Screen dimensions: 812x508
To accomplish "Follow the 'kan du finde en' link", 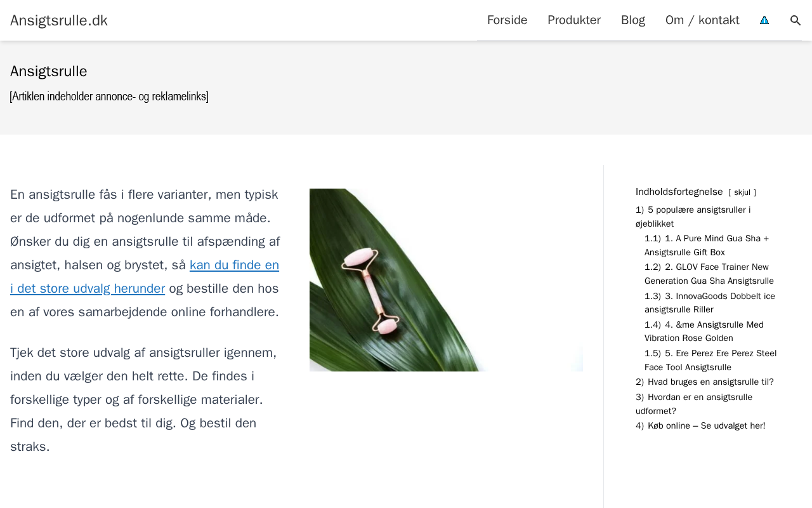I will 234,265.
